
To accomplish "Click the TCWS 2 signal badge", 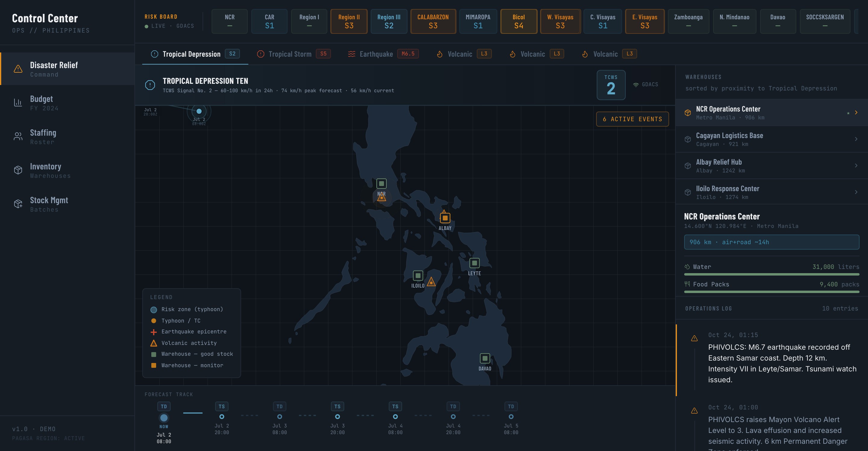I will pyautogui.click(x=611, y=85).
